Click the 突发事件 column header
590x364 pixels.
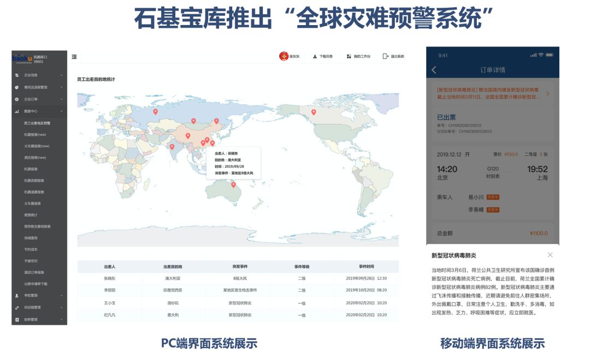click(x=240, y=267)
